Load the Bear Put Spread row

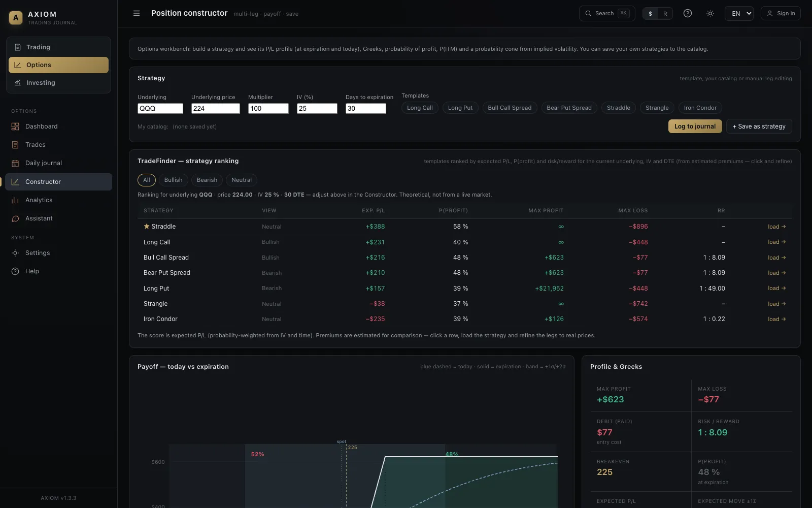(x=776, y=273)
